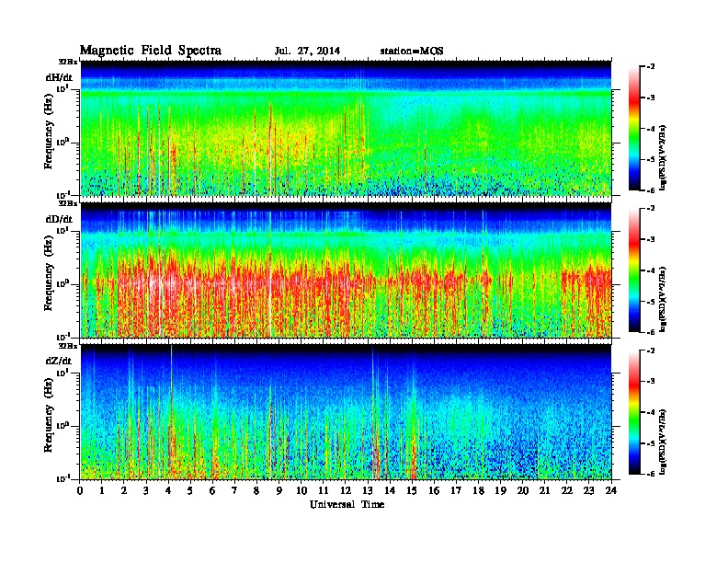Click hour tick label "15" on time axis
Screen dimensions: 728x563
tap(412, 490)
